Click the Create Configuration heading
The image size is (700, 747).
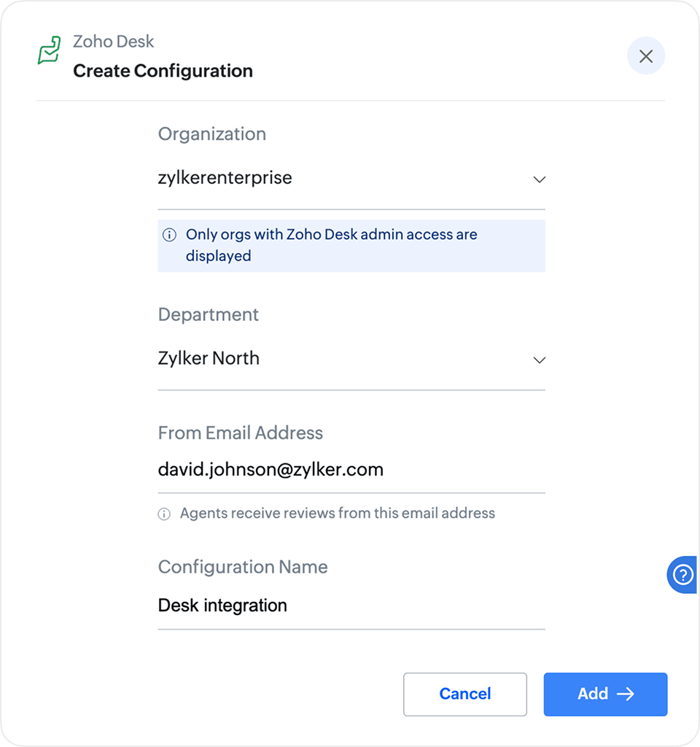(x=163, y=71)
